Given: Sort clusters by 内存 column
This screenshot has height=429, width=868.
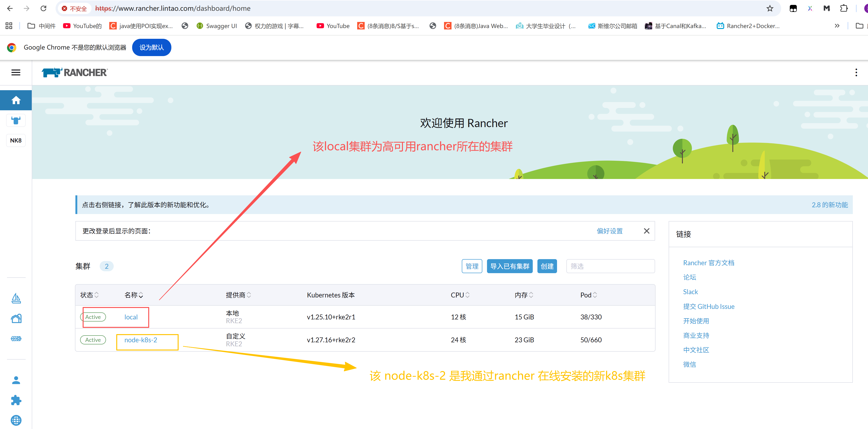Looking at the screenshot, I should click(524, 295).
